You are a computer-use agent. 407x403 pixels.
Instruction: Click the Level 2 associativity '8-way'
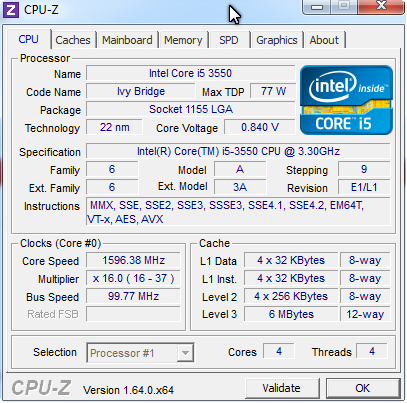[x=365, y=296]
